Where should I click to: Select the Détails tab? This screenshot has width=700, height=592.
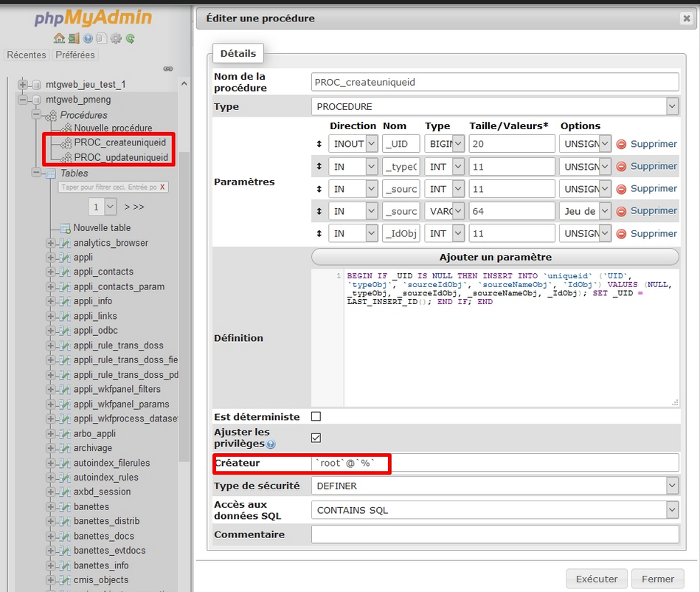(x=238, y=53)
